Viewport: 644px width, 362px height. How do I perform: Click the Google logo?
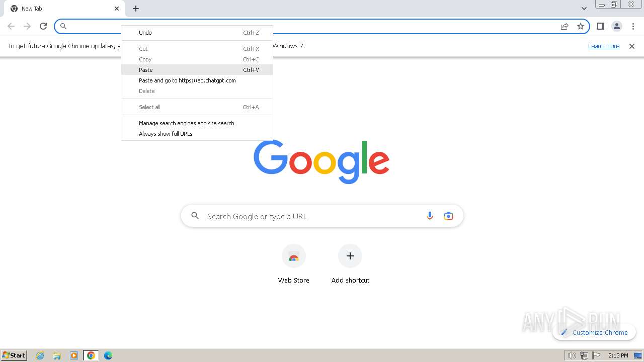(x=321, y=162)
